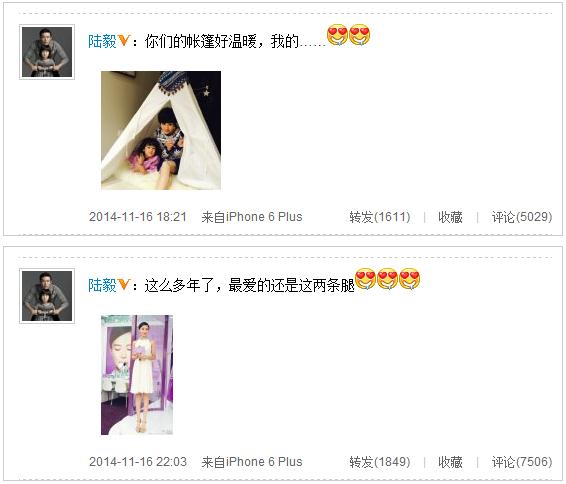Open the tent photo thumbnail
The height and width of the screenshot is (484, 566).
pos(161,130)
